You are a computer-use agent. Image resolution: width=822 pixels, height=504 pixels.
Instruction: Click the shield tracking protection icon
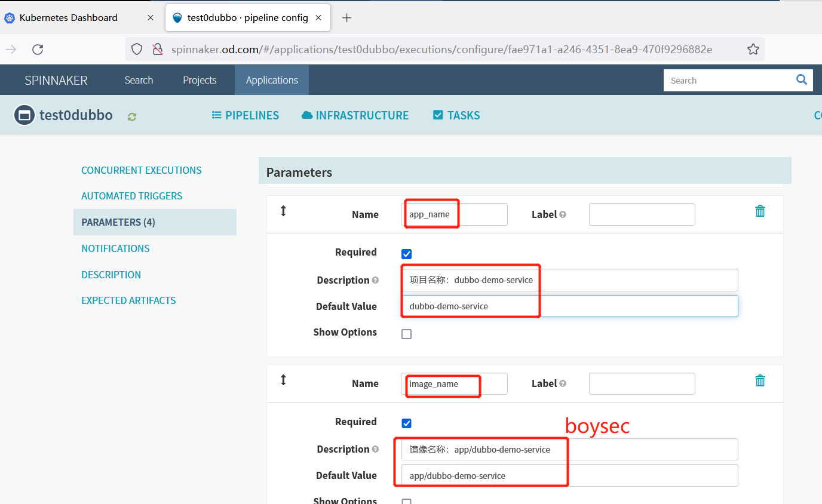coord(137,50)
